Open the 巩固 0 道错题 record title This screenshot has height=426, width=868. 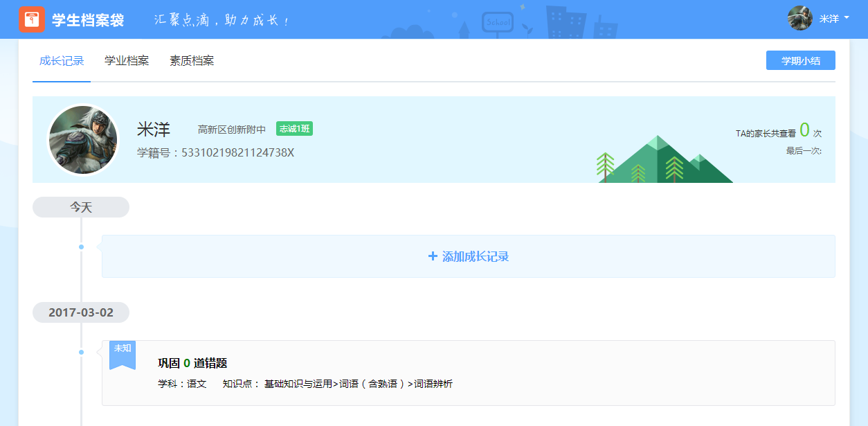[x=192, y=363]
